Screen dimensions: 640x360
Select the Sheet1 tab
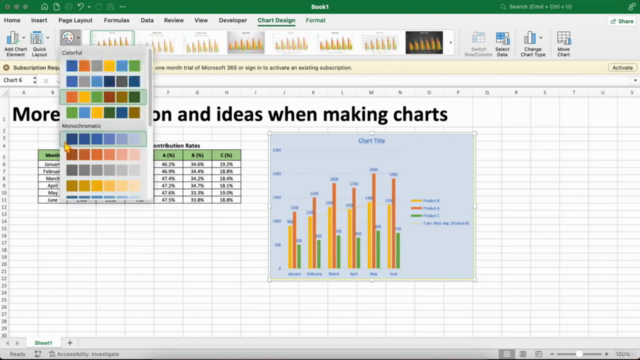coord(44,343)
